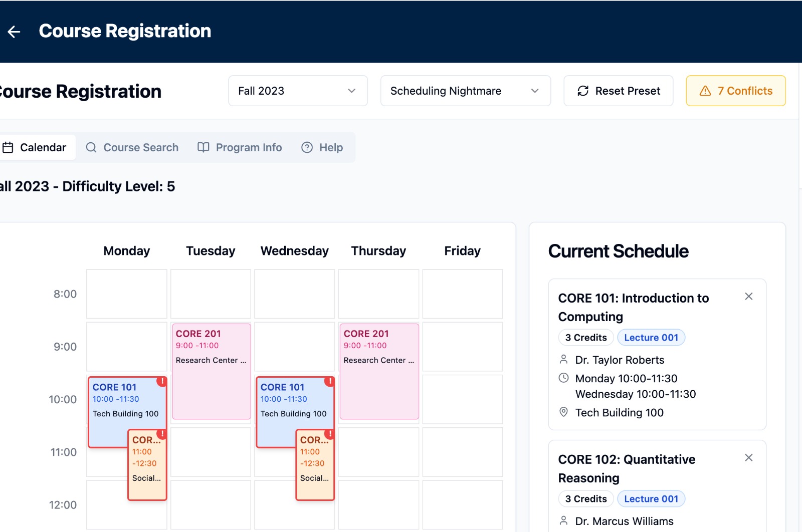
Task: Remove CORE 101 from current schedule
Action: (748, 297)
